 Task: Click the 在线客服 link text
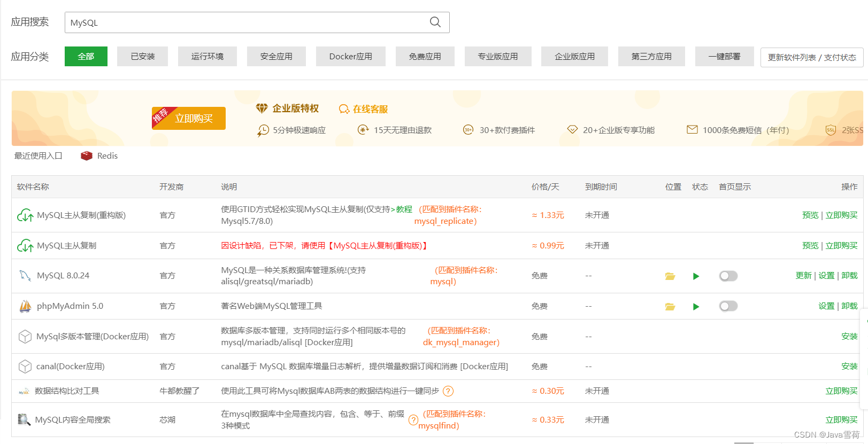[370, 109]
